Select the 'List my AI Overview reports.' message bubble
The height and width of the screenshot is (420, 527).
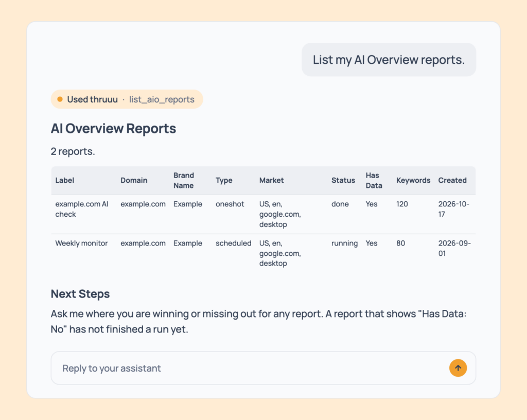point(389,60)
